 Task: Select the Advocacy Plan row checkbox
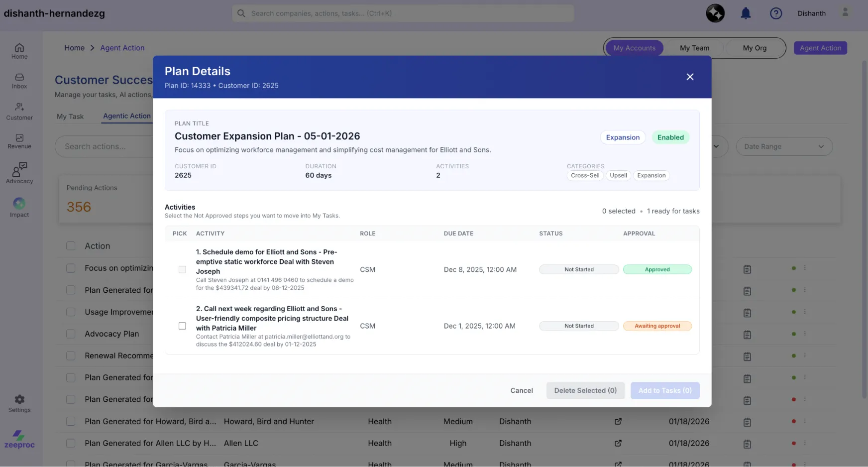click(71, 334)
